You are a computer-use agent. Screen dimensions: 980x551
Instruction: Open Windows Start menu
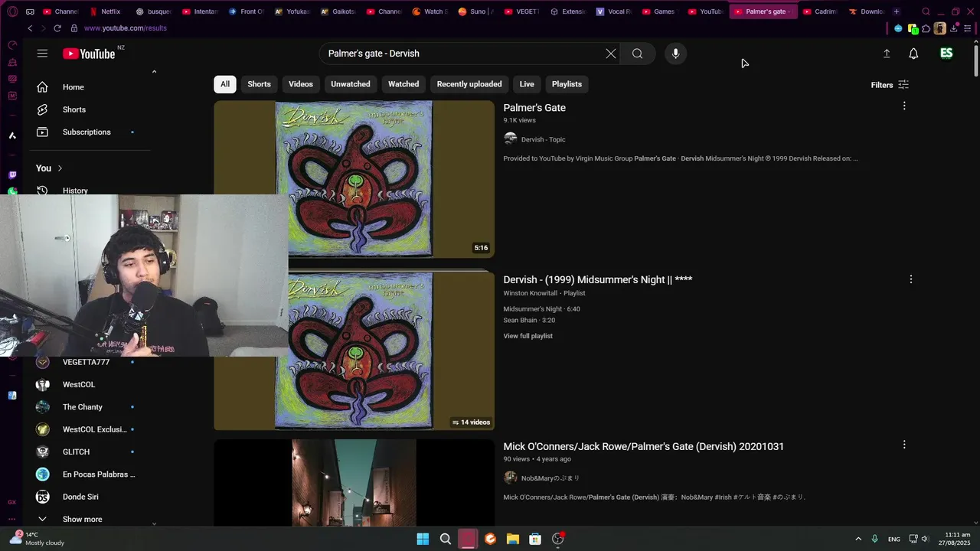tap(423, 539)
